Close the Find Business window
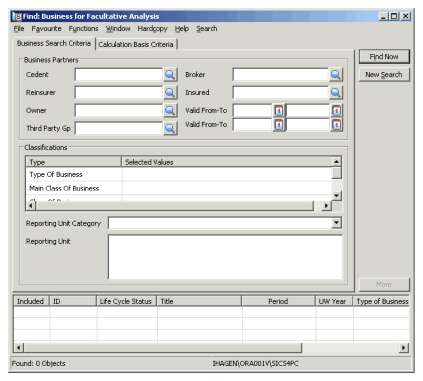Screen dimensions: 423x381 [405, 16]
